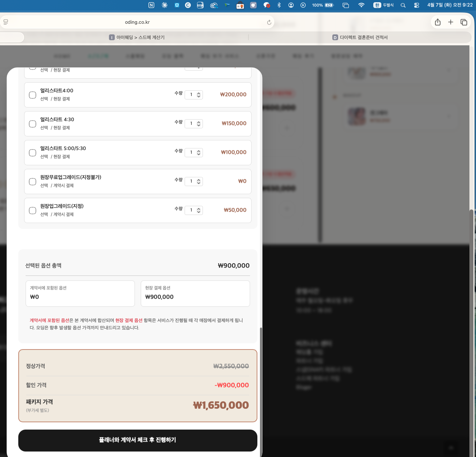Image resolution: width=476 pixels, height=457 pixels.
Task: Enable the 원장업그레이드(지정) checkbox
Action: [x=33, y=211]
